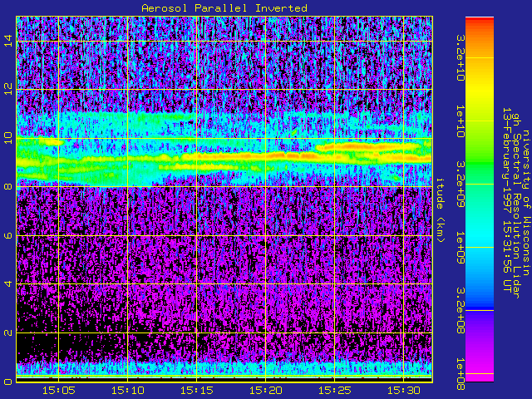
Task: Click the small yellow patch near 15:04 at 10 km
Action: [x=52, y=142]
